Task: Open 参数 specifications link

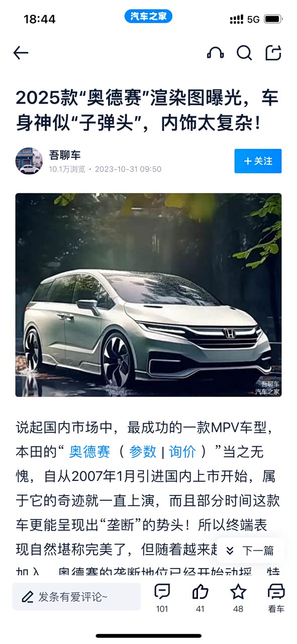Action: tap(143, 451)
